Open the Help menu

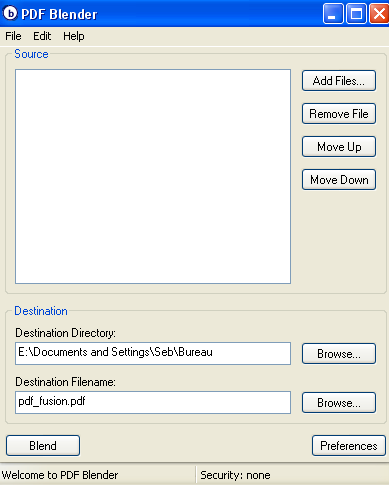[x=74, y=36]
